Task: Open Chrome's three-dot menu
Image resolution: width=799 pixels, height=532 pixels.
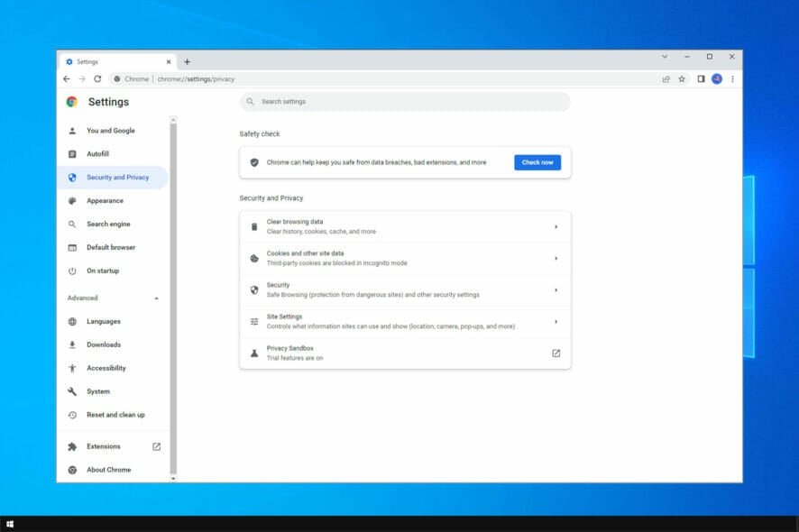Action: pyautogui.click(x=733, y=79)
